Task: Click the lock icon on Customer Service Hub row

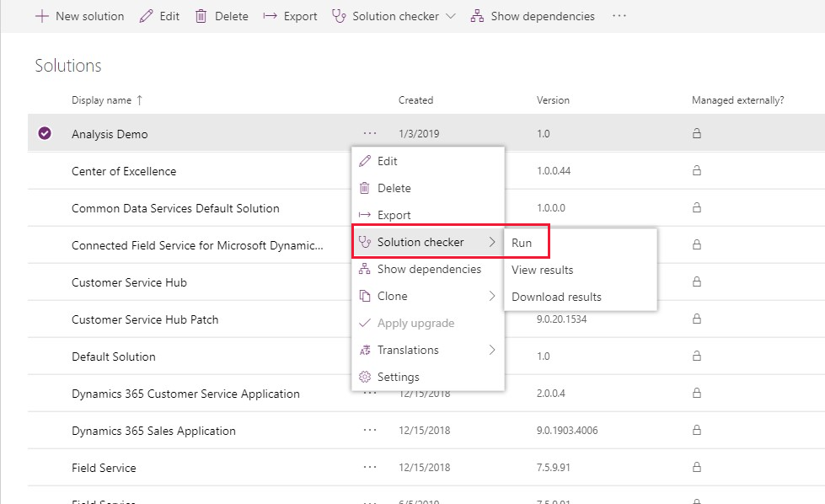Action: pos(696,281)
